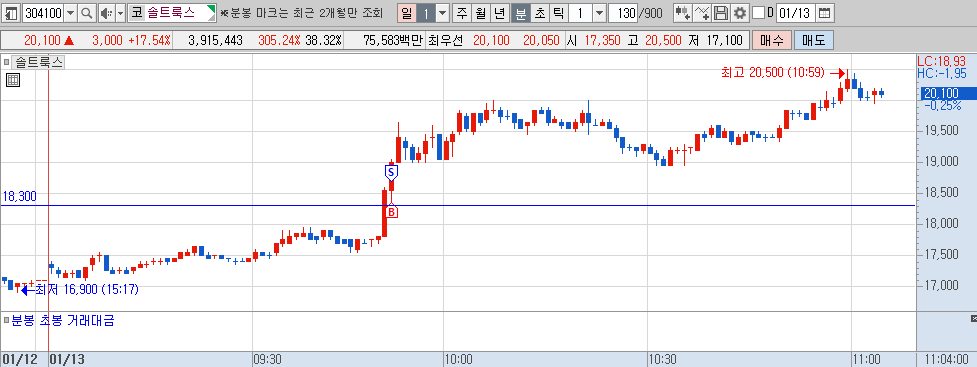Expand the stock code 304100 dropdown arrow

(x=70, y=12)
